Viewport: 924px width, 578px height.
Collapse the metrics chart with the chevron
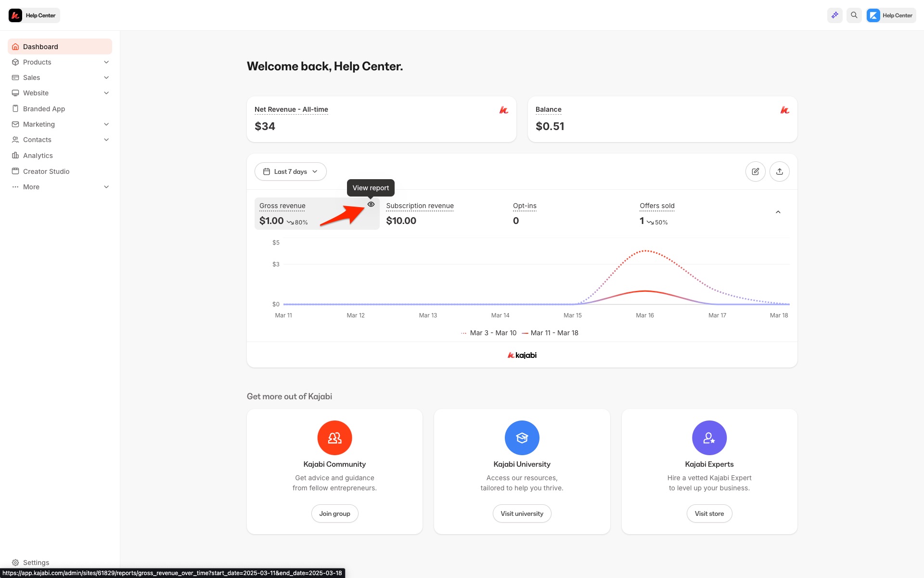click(778, 212)
